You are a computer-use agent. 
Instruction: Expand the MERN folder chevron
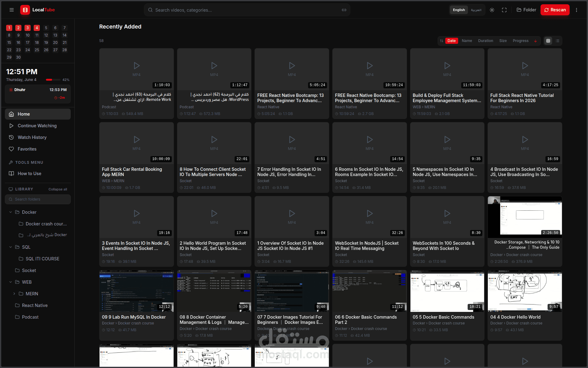point(14,294)
